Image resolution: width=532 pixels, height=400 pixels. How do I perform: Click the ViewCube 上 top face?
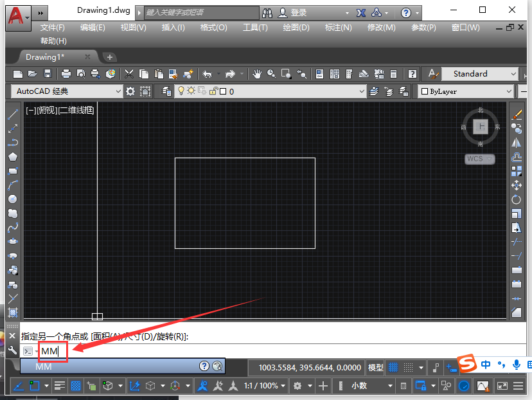tap(481, 127)
